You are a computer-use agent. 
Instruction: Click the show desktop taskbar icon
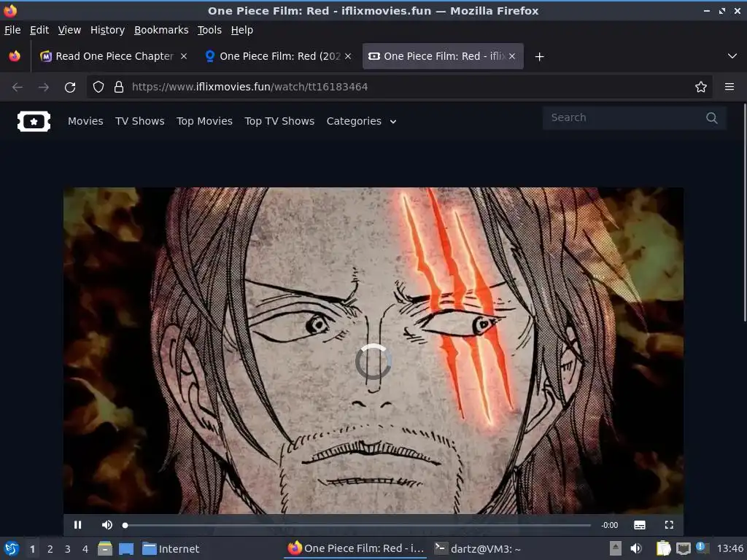[x=125, y=549]
